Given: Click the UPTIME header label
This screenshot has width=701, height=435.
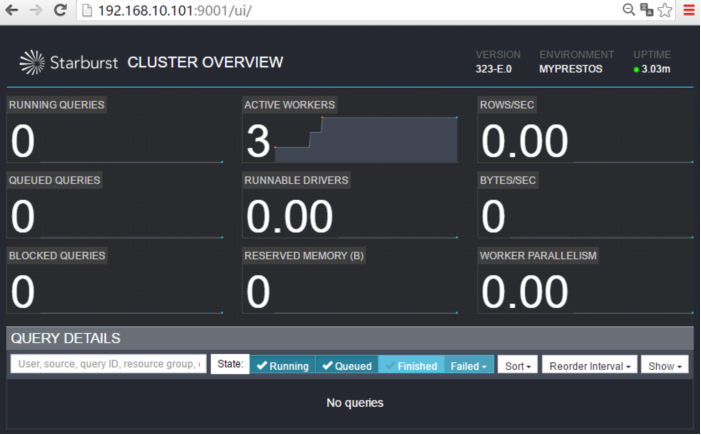Looking at the screenshot, I should [x=652, y=55].
